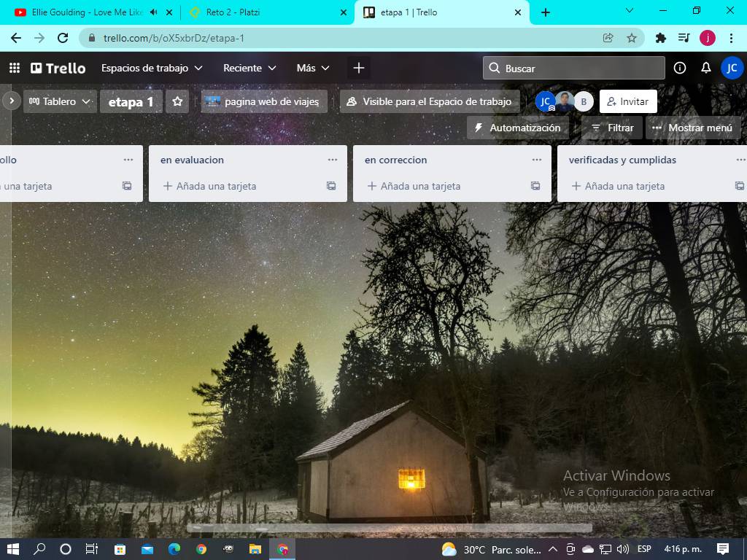This screenshot has height=560, width=747.
Task: Expand the Más menu
Action: pyautogui.click(x=313, y=68)
